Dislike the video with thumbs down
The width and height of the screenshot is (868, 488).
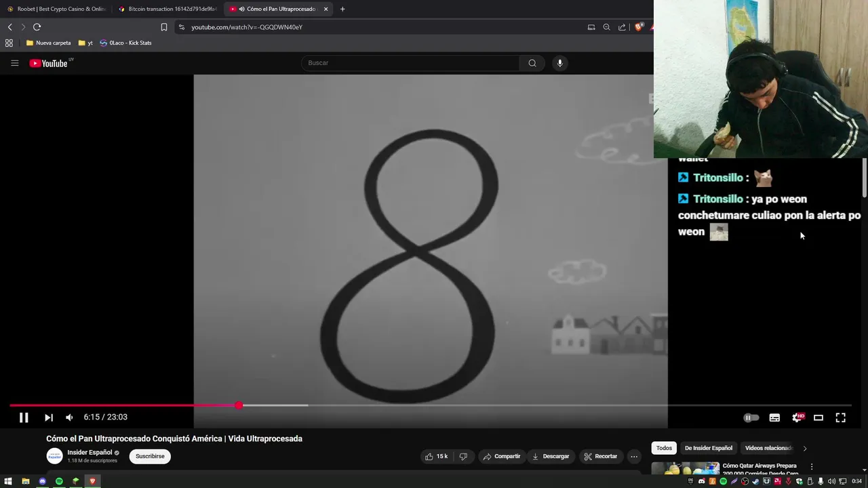(x=463, y=456)
